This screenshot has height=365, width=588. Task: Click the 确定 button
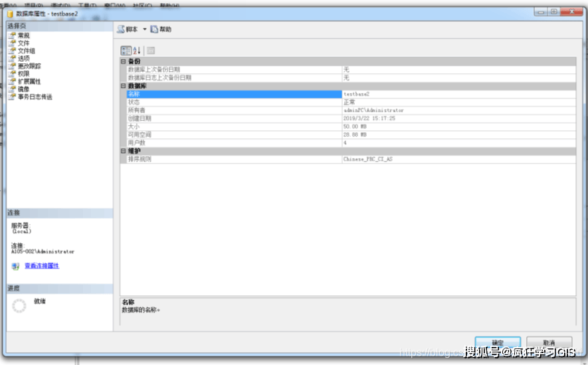[498, 342]
